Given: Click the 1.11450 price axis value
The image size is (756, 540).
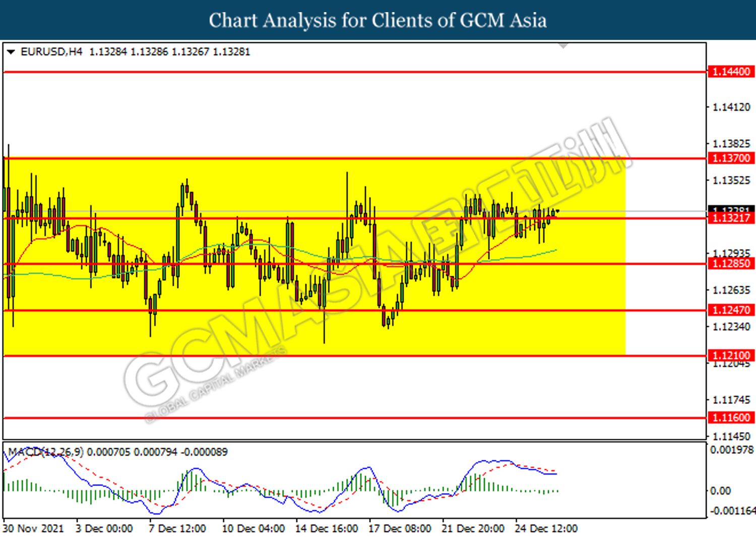Looking at the screenshot, I should 731,437.
